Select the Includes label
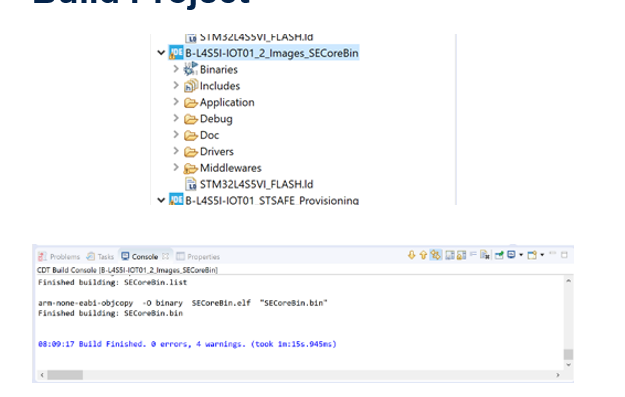The width and height of the screenshot is (625, 397). tap(220, 86)
